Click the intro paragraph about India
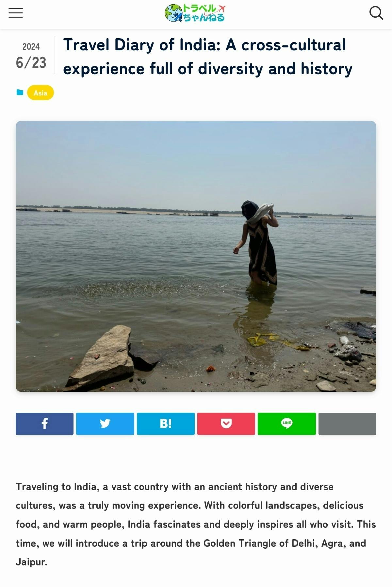The image size is (392, 587). point(196,524)
